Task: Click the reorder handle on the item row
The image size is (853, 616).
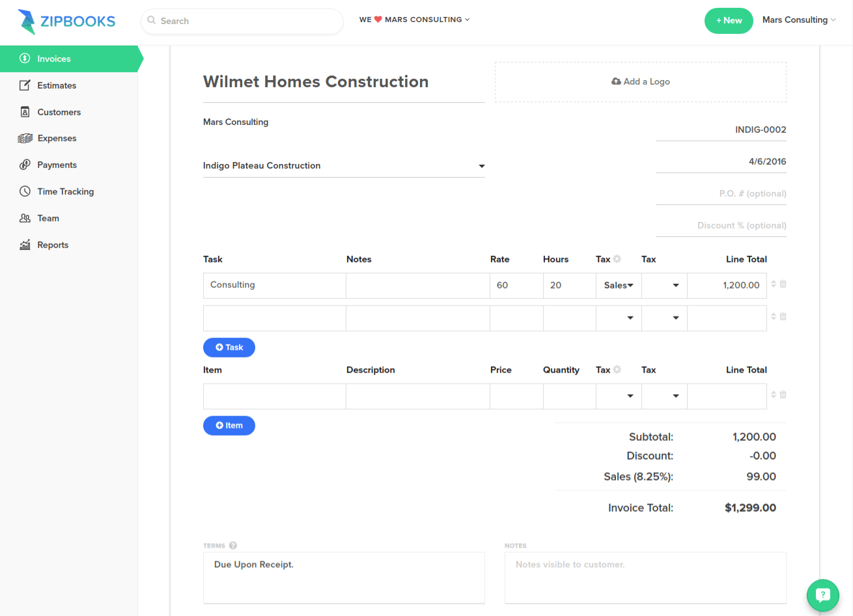Action: click(x=774, y=395)
